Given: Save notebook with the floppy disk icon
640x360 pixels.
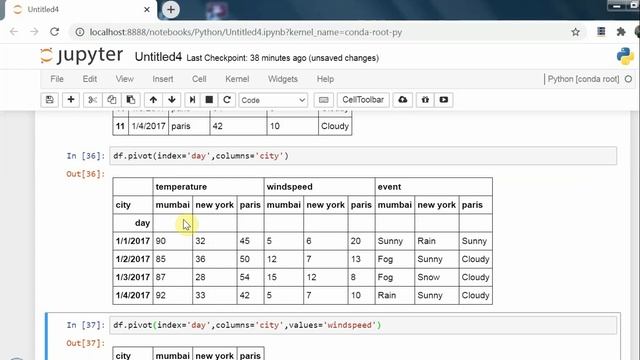Looking at the screenshot, I should coord(49,100).
